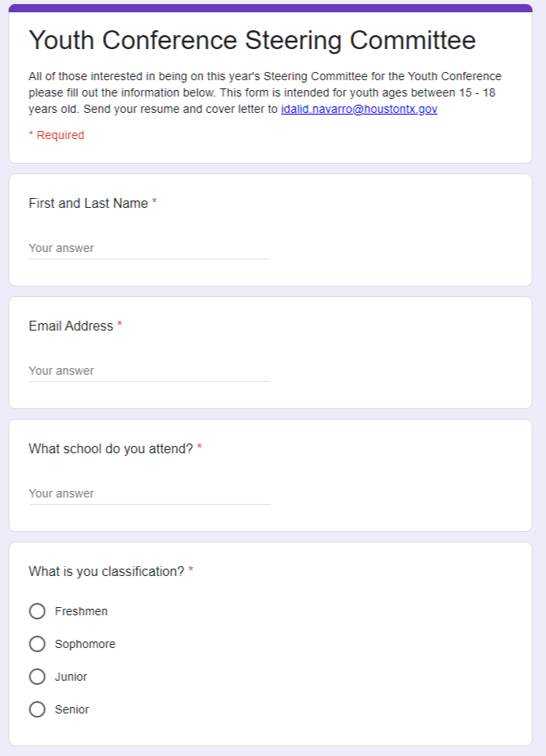Click the purple header bar atop the form
The height and width of the screenshot is (756, 546).
270,8
